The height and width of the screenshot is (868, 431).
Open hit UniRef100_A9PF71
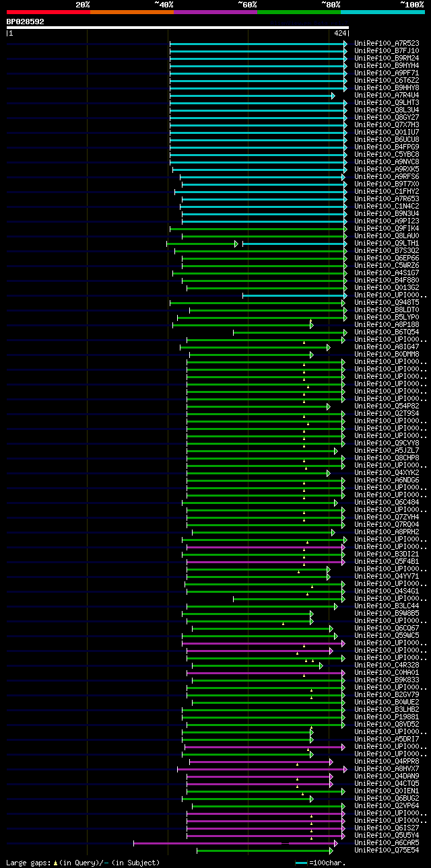(387, 73)
